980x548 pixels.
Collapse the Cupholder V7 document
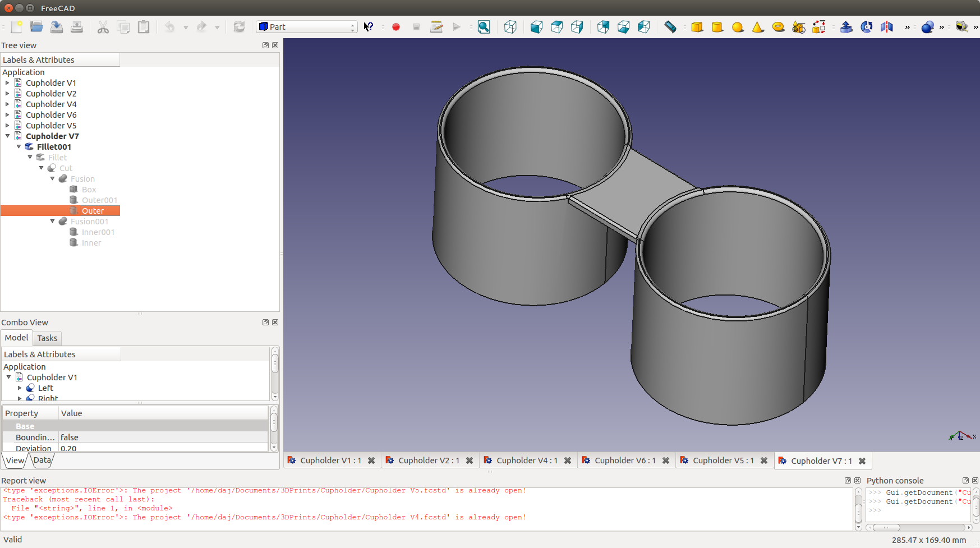click(7, 136)
